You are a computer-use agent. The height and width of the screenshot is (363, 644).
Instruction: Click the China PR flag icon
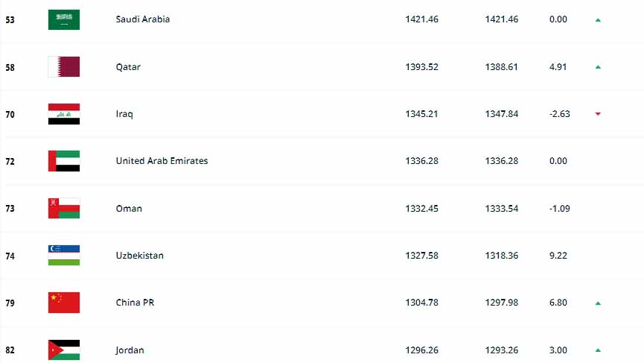coord(64,303)
